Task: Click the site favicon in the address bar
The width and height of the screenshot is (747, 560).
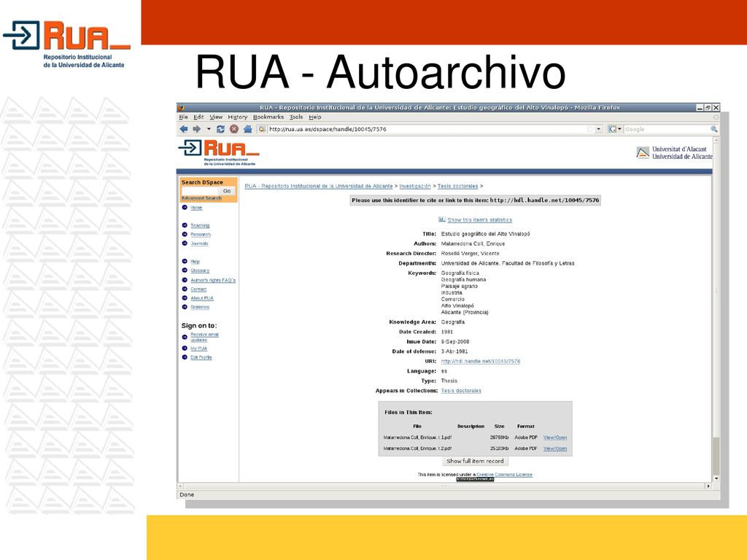Action: 262,129
